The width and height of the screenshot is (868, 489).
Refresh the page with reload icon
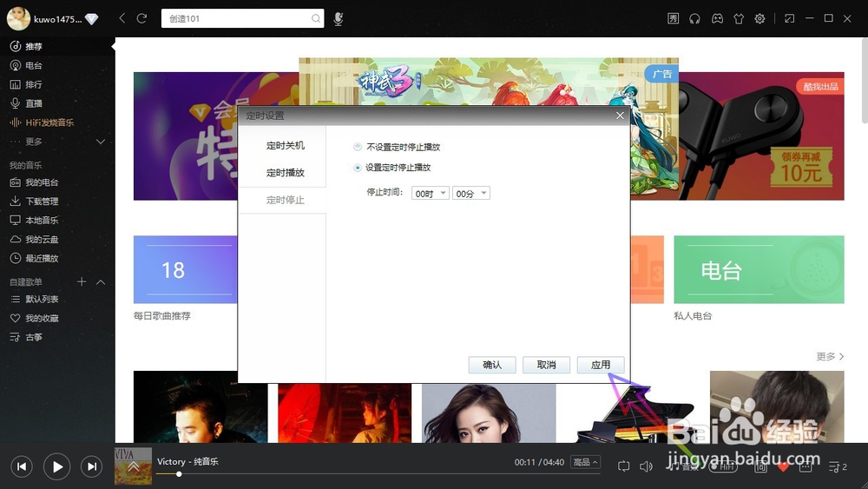tap(141, 18)
